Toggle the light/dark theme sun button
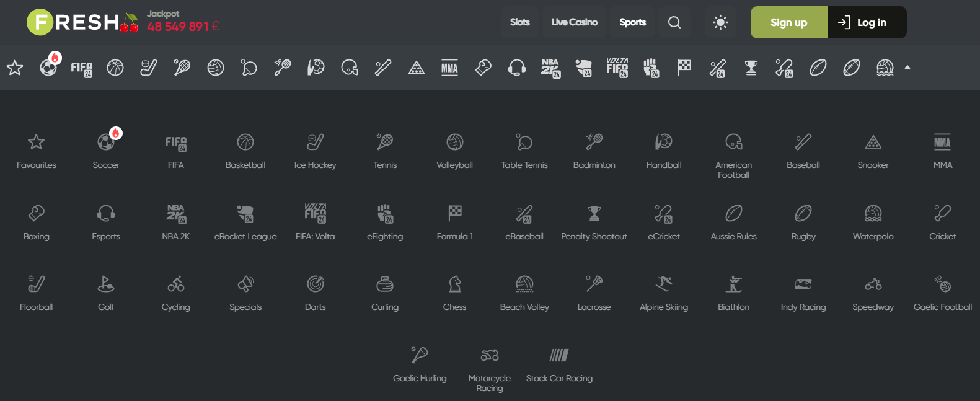Image resolution: width=980 pixels, height=401 pixels. pyautogui.click(x=720, y=22)
